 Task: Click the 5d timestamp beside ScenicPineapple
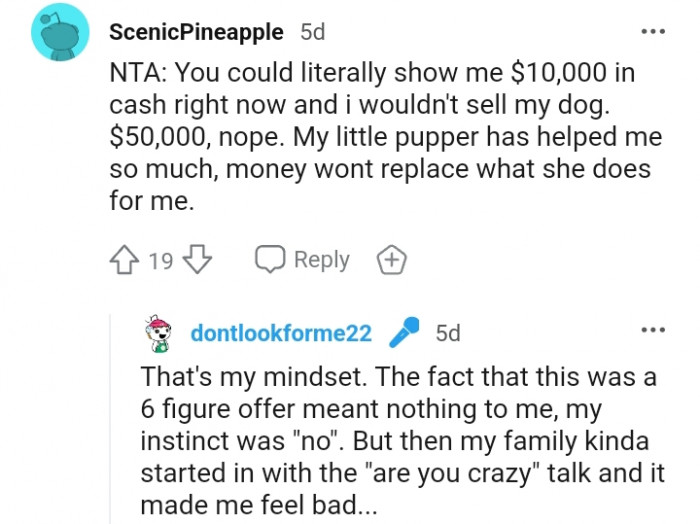(313, 32)
